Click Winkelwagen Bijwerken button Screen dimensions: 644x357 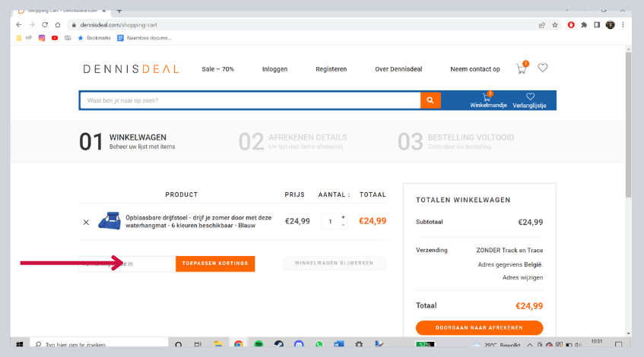[x=334, y=263]
